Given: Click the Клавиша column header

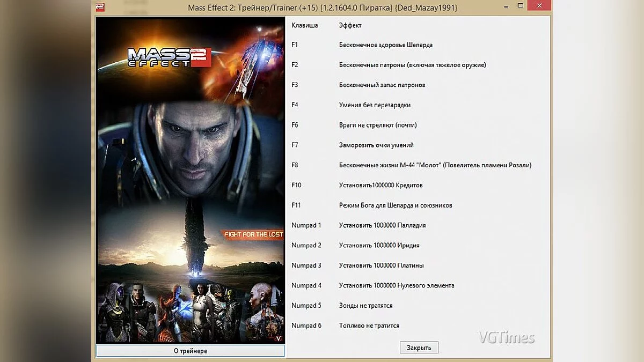Looking at the screenshot, I should pos(304,25).
